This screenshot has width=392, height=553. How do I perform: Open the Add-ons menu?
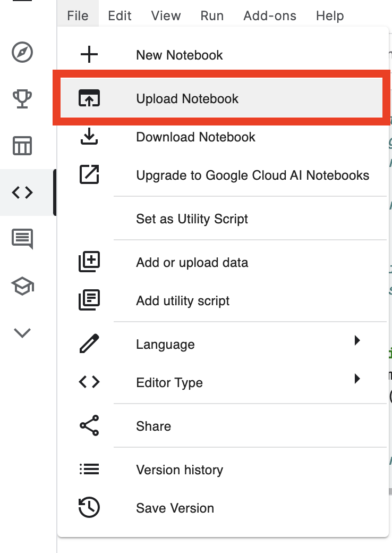coord(270,16)
